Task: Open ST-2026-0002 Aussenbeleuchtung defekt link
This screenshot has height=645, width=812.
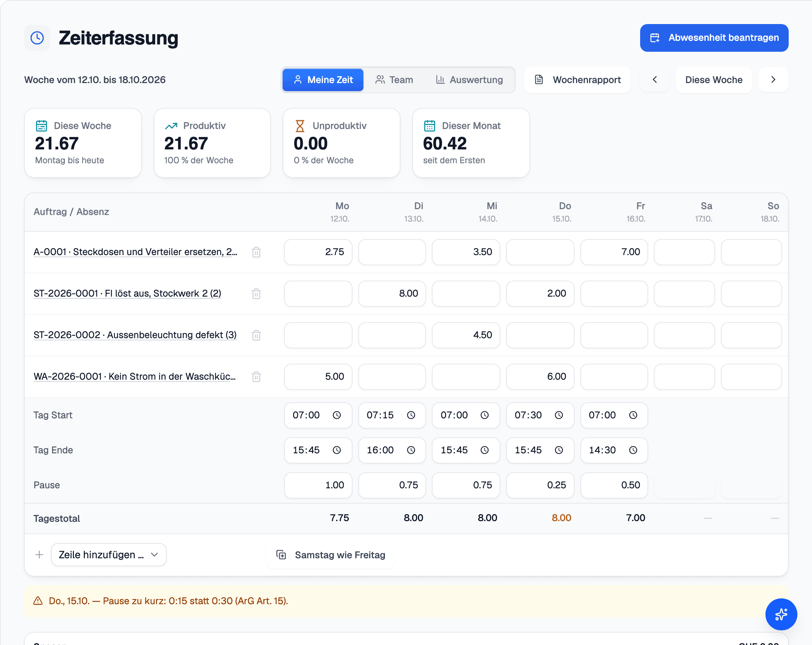Action: point(135,335)
